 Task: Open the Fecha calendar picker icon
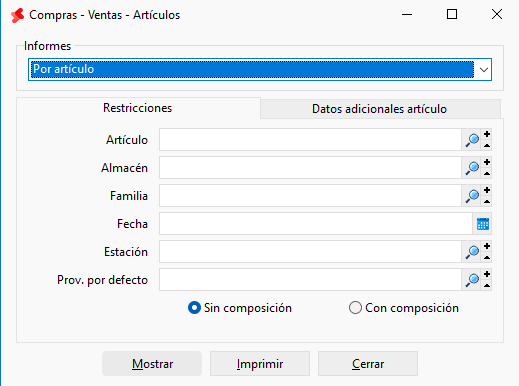[x=482, y=224]
